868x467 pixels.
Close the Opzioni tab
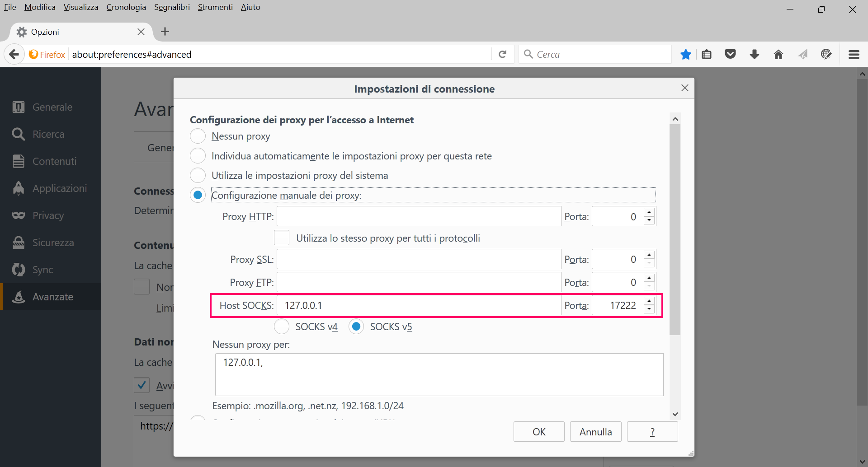(141, 32)
